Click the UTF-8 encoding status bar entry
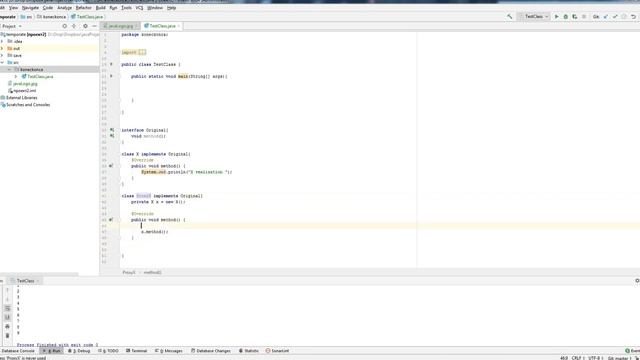 (x=594, y=358)
